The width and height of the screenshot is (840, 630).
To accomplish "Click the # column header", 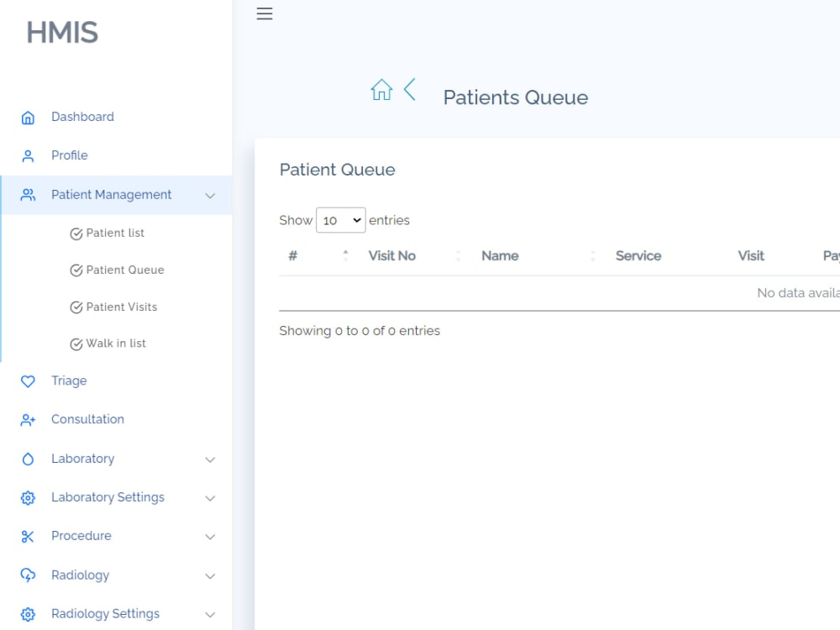I will [x=293, y=256].
